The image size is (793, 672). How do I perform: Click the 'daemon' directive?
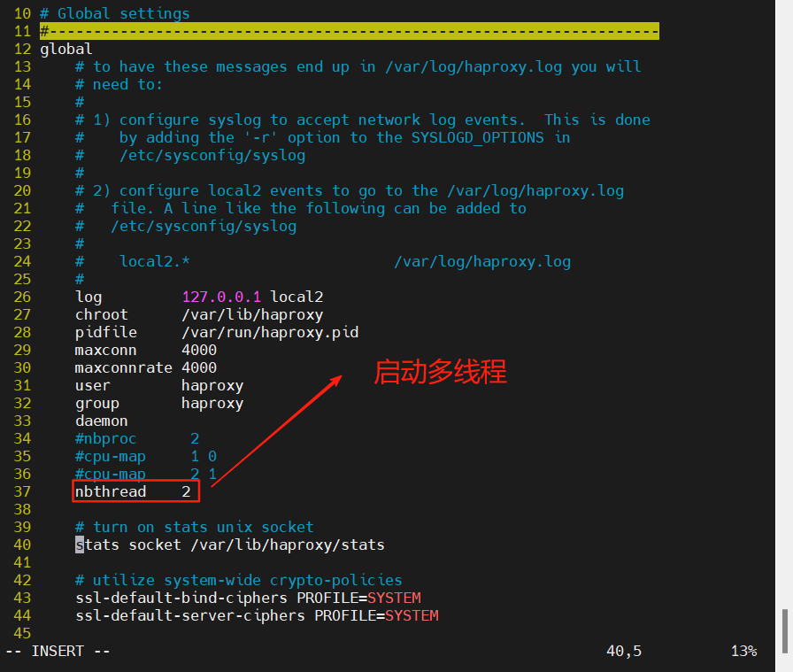pyautogui.click(x=102, y=421)
